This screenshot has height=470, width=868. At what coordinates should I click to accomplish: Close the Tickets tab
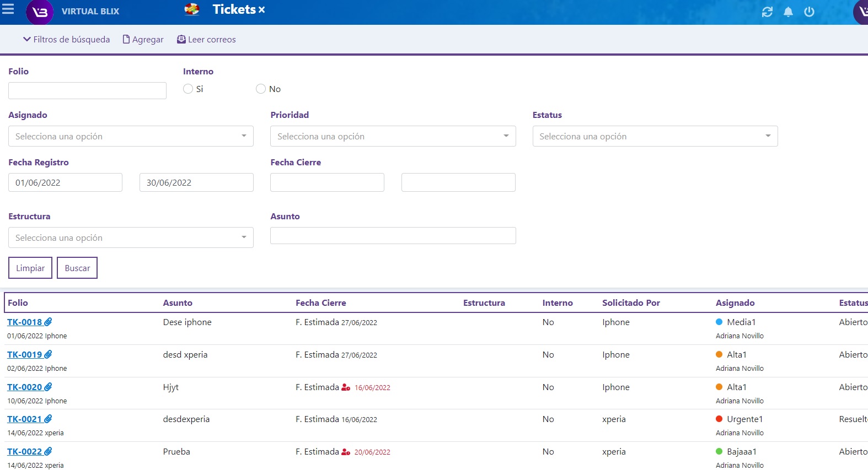262,10
